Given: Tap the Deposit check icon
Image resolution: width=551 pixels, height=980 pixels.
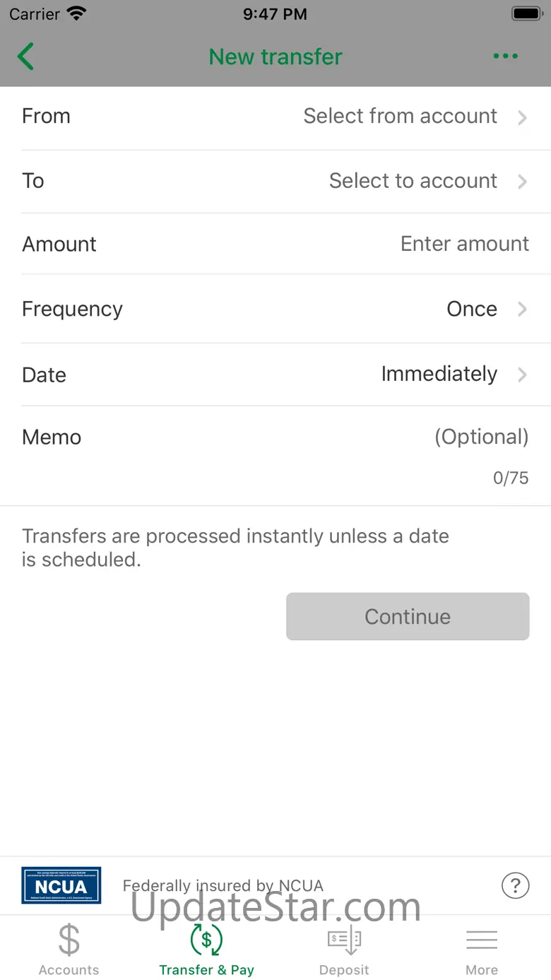Looking at the screenshot, I should pos(344,940).
